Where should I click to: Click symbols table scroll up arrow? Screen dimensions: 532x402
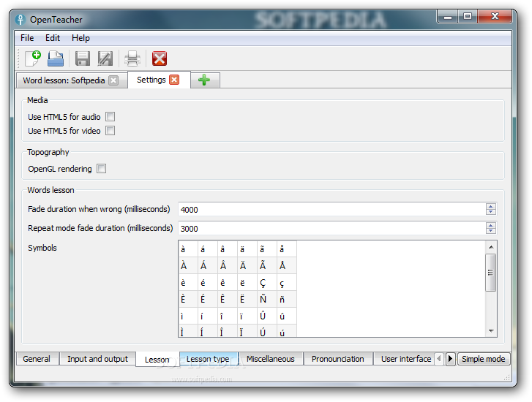(x=491, y=247)
